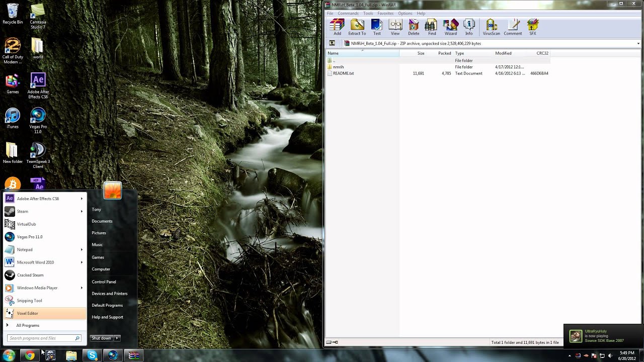The height and width of the screenshot is (362, 644).
Task: Open Skype from the taskbar
Action: (x=92, y=355)
